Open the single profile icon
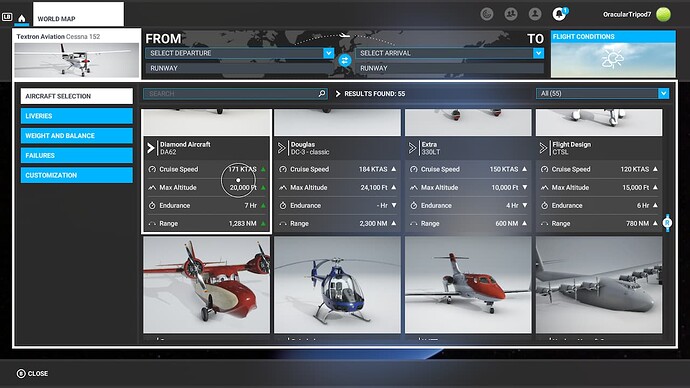Image resolution: width=690 pixels, height=388 pixels. [x=535, y=14]
